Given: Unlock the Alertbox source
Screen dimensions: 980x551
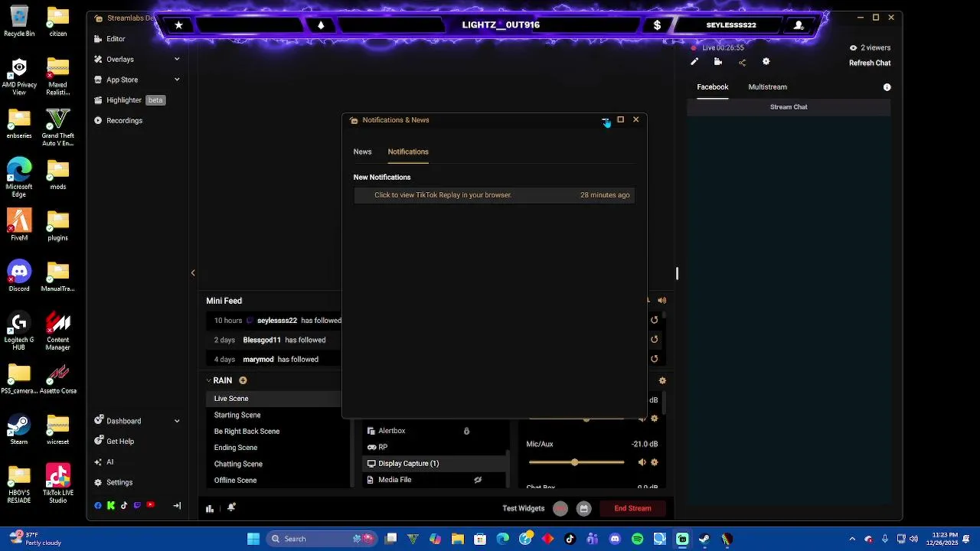Looking at the screenshot, I should click(x=466, y=431).
